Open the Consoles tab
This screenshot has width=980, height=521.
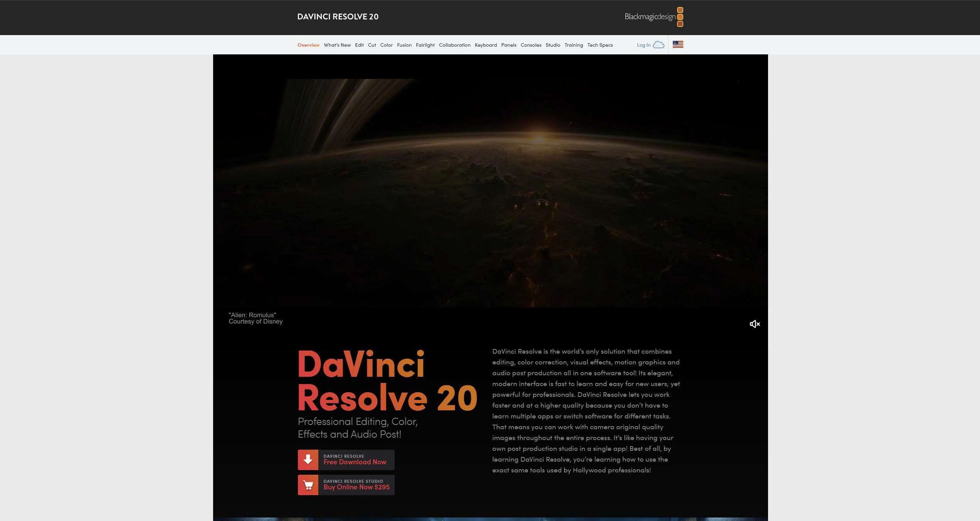tap(531, 45)
